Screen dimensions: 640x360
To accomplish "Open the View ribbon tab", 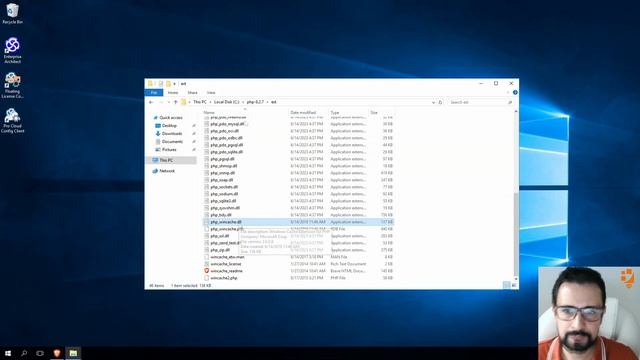I will [x=211, y=93].
